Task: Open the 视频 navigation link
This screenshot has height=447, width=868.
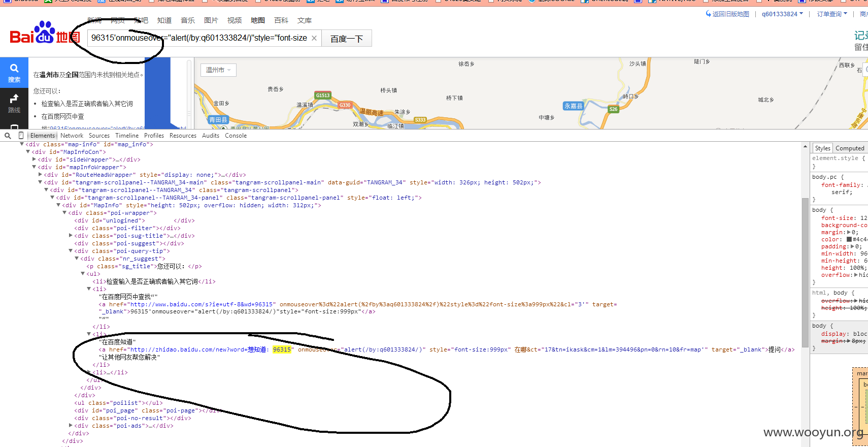Action: point(235,20)
